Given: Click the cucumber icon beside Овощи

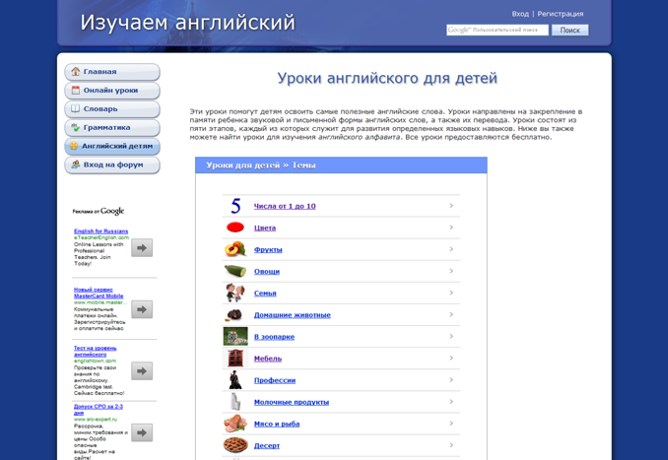Looking at the screenshot, I should click(235, 271).
